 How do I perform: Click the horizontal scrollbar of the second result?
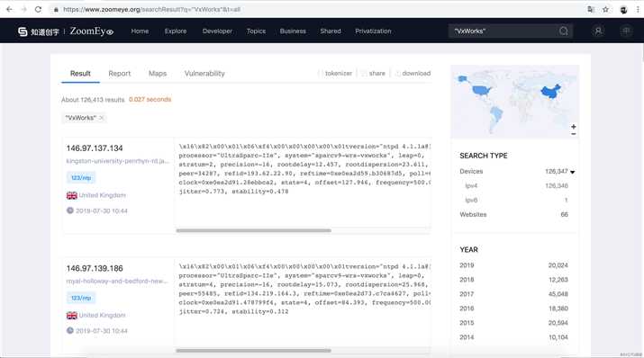[253, 351]
